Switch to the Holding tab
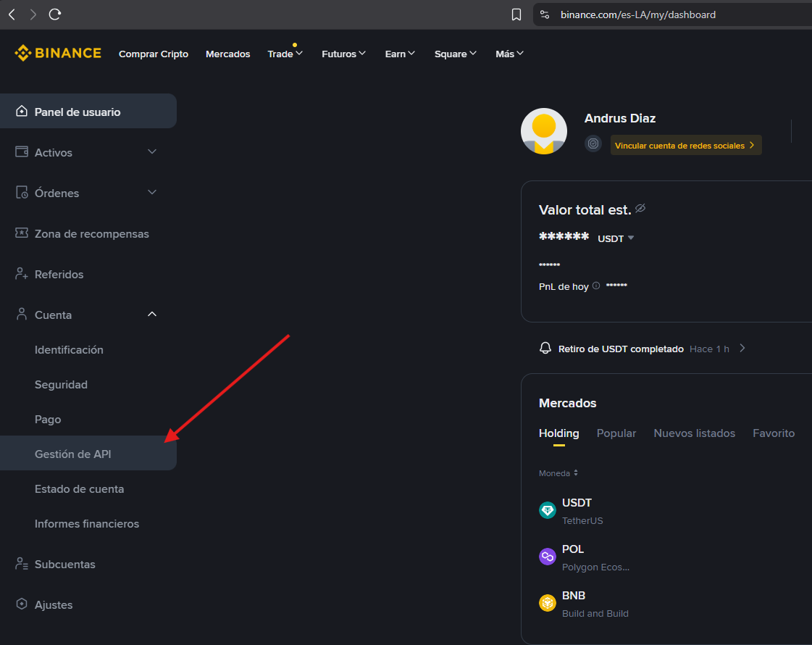812x645 pixels. coord(558,433)
